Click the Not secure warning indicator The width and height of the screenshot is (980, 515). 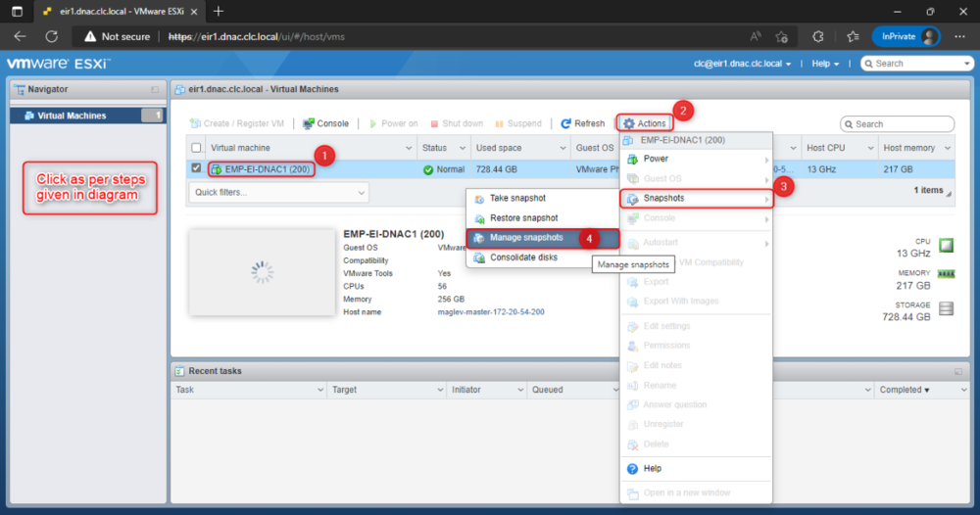(117, 37)
